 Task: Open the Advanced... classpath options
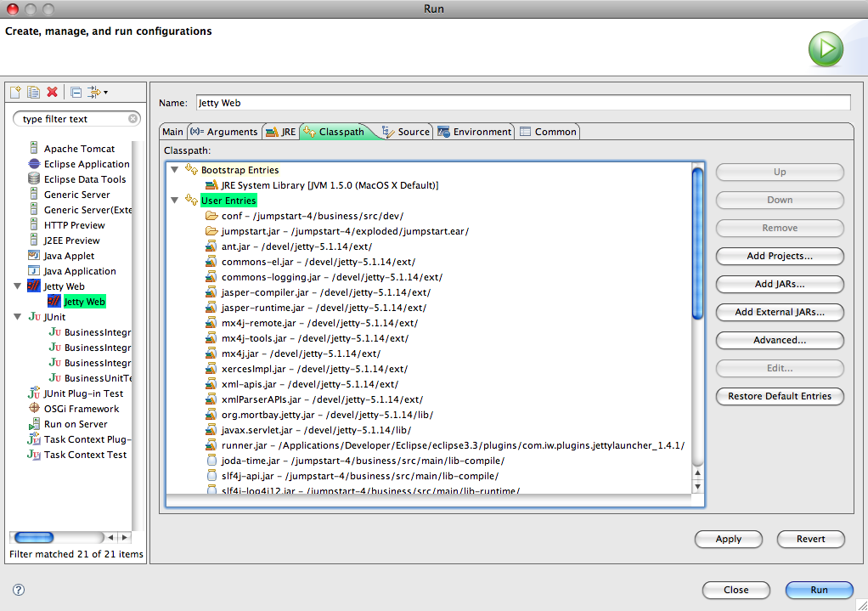coord(780,340)
